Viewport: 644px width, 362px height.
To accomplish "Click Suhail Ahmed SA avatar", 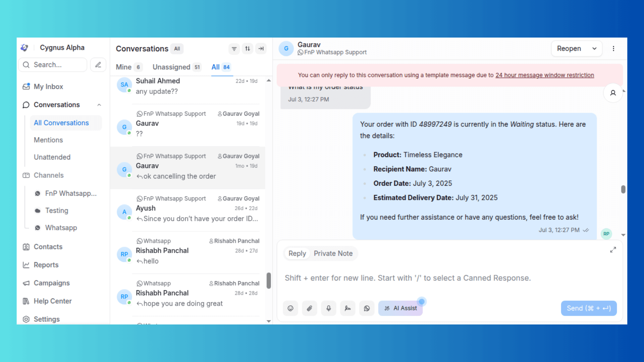I will click(x=124, y=84).
